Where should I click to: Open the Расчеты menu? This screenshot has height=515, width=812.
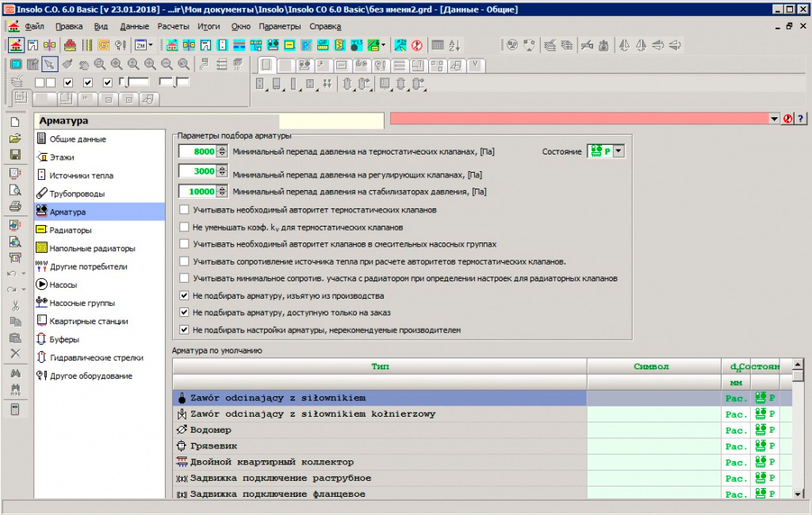[174, 26]
